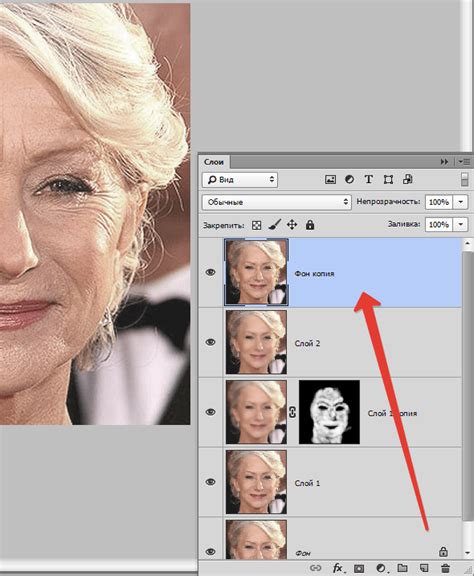Filter layers by type (T) icon
Image resolution: width=474 pixels, height=576 pixels.
[x=369, y=179]
